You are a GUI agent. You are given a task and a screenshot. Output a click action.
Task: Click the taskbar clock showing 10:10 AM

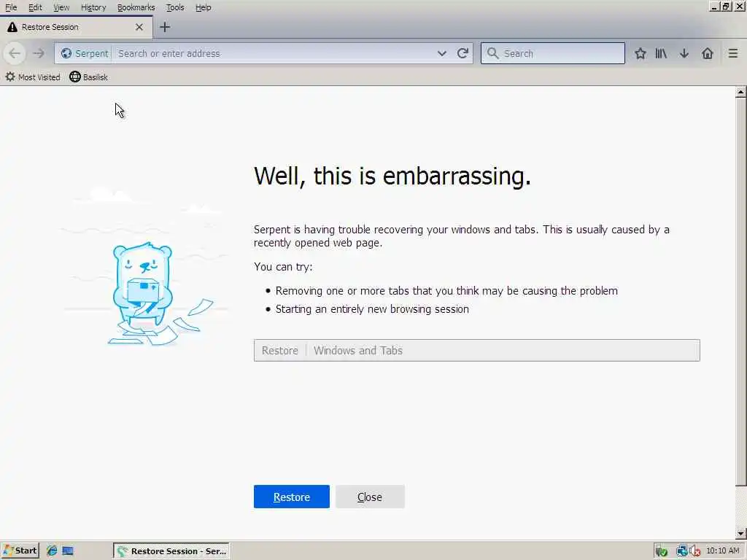tap(723, 551)
